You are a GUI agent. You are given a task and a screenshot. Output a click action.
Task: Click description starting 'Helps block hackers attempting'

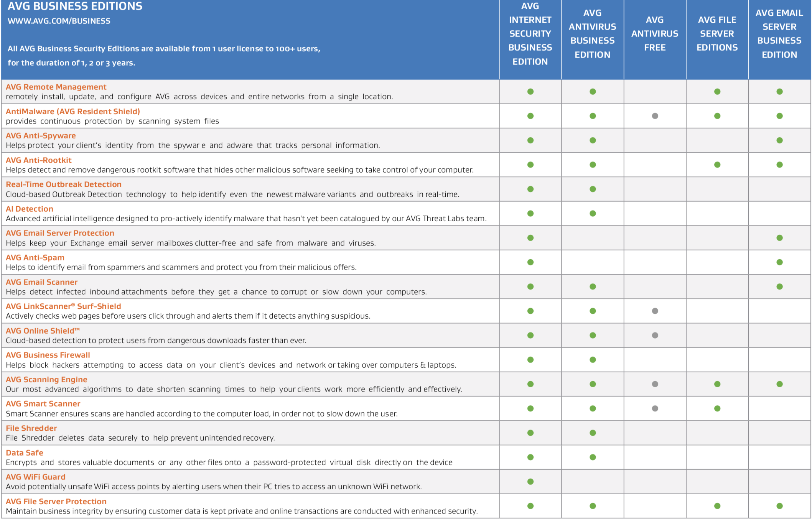[231, 365]
